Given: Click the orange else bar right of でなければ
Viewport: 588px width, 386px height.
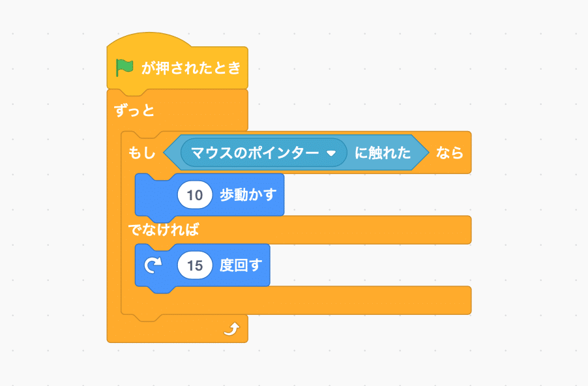Looking at the screenshot, I should (x=335, y=230).
